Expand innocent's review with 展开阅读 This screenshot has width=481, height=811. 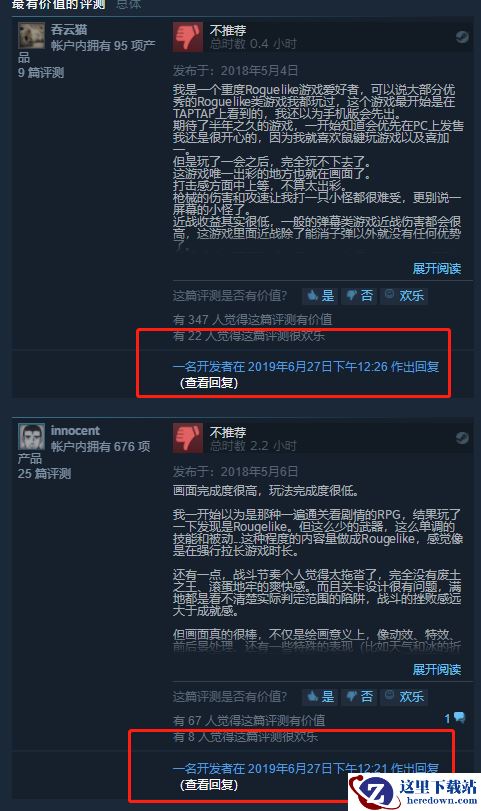coord(437,669)
